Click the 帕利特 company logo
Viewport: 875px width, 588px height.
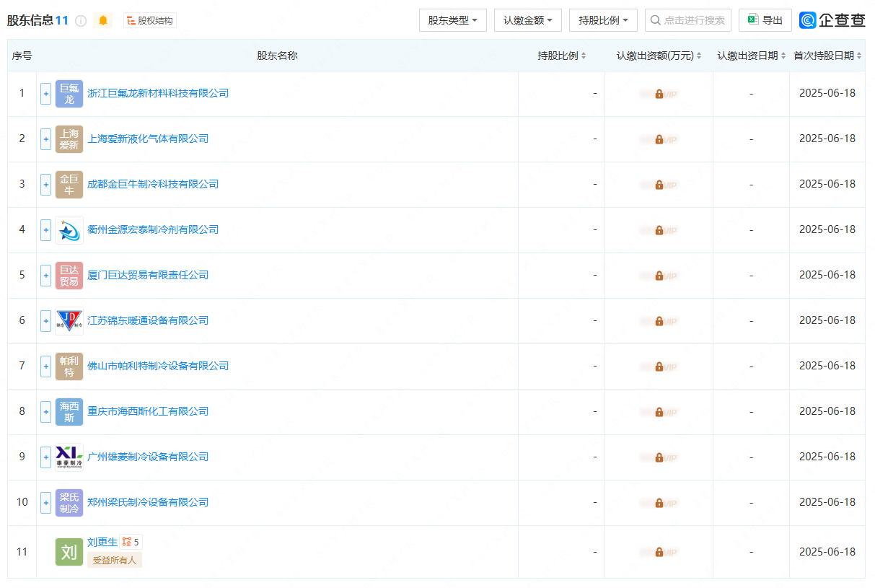pos(69,367)
